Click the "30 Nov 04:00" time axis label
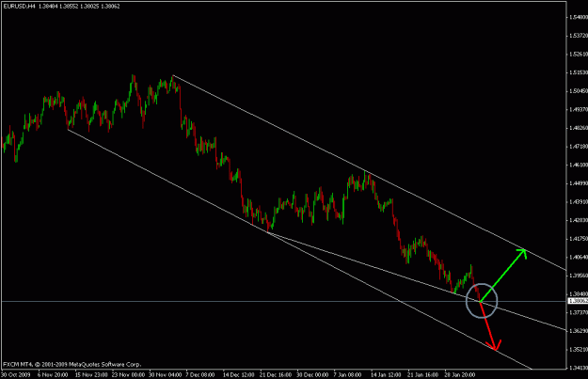 pyautogui.click(x=166, y=374)
